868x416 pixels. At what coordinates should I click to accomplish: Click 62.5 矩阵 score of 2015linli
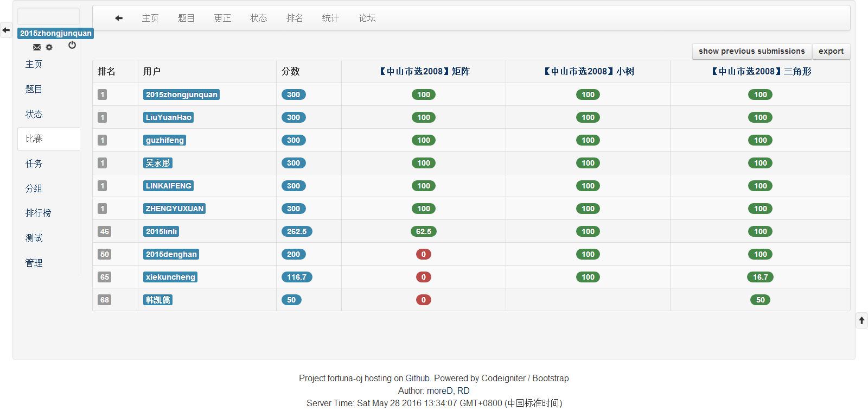[x=424, y=231]
